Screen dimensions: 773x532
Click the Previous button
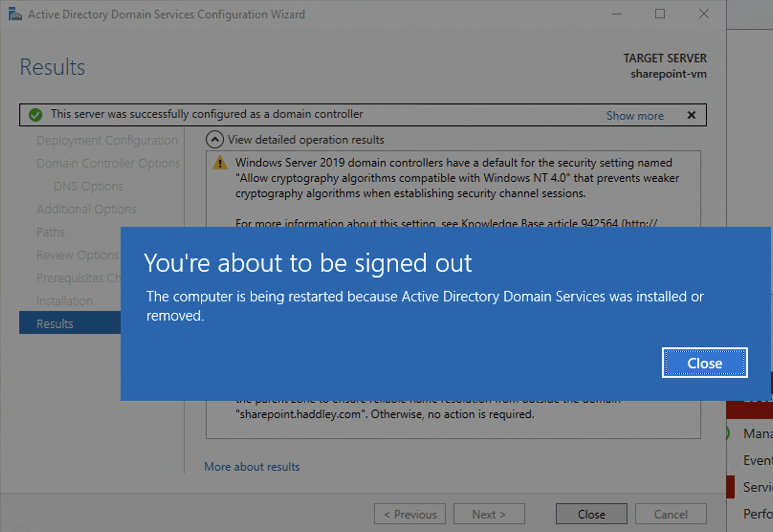tap(410, 514)
